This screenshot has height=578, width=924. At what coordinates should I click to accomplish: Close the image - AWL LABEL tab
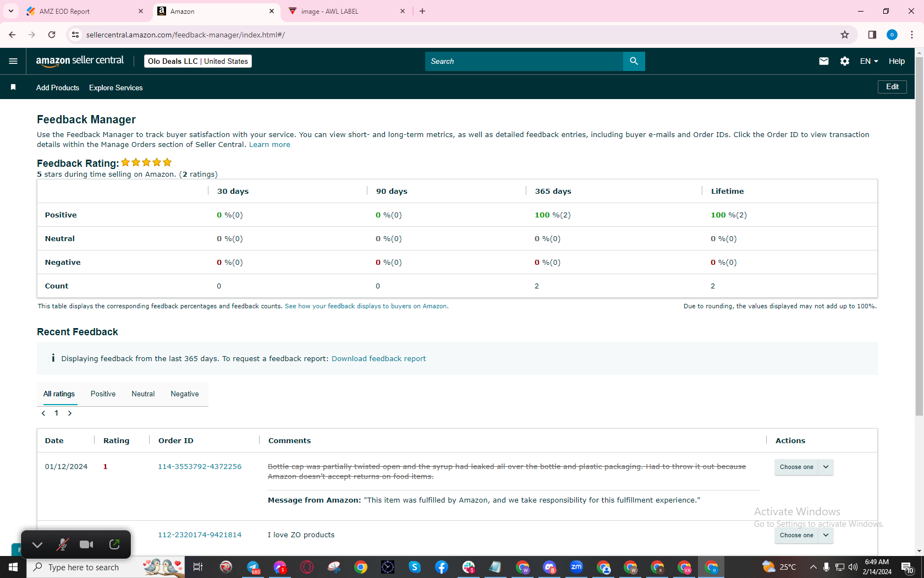[403, 11]
